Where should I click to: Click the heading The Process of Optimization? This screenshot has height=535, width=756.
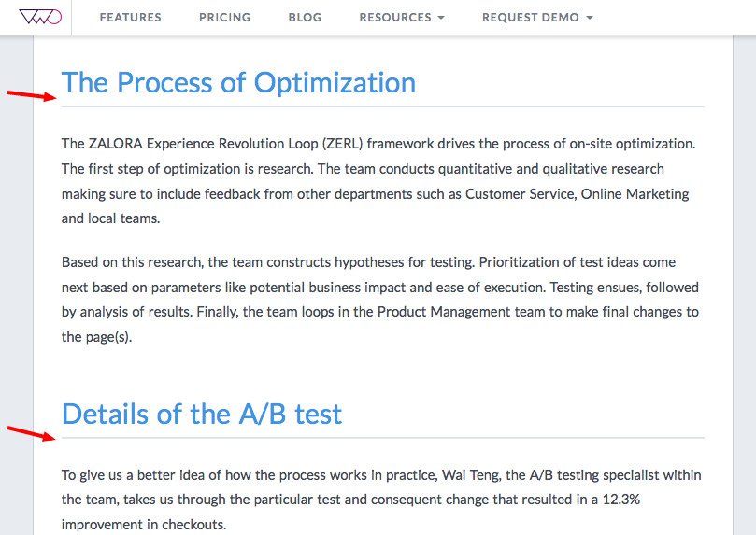[238, 82]
